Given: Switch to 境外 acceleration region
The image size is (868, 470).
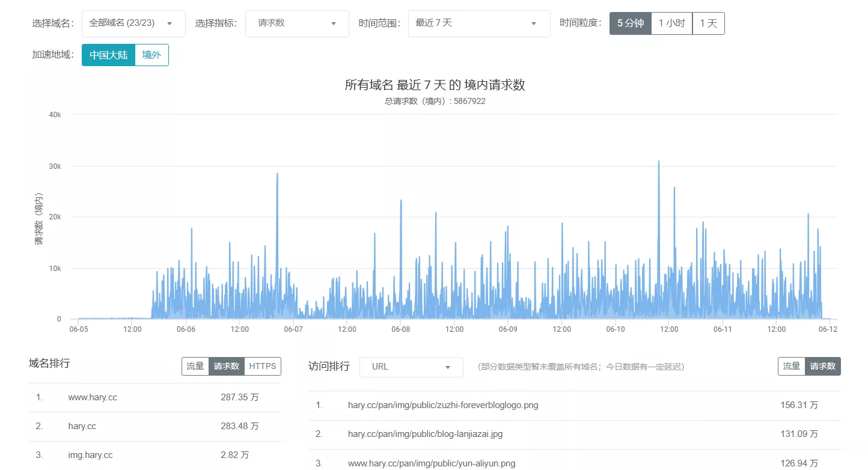Looking at the screenshot, I should click(x=152, y=55).
